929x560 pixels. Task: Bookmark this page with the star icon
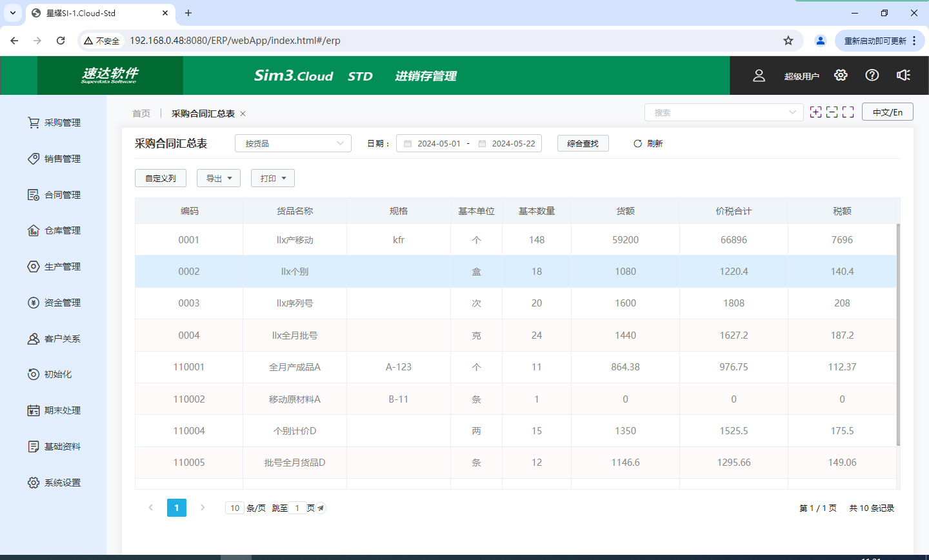[x=788, y=41]
